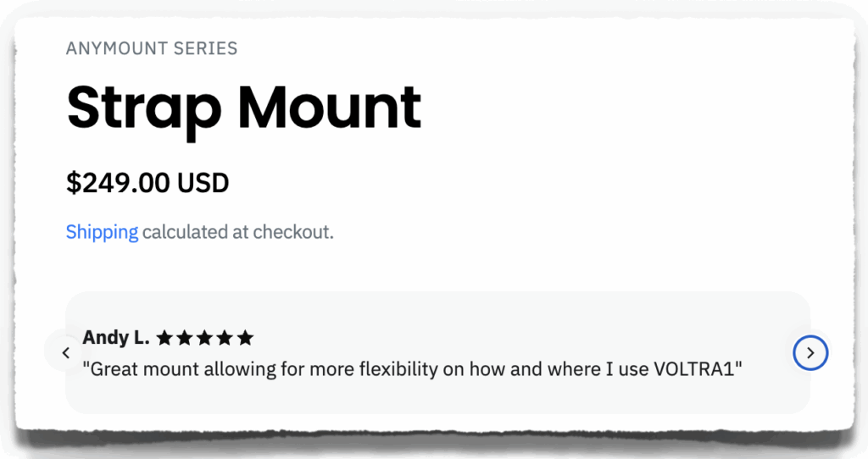
Task: Click the third rating star
Action: [205, 339]
